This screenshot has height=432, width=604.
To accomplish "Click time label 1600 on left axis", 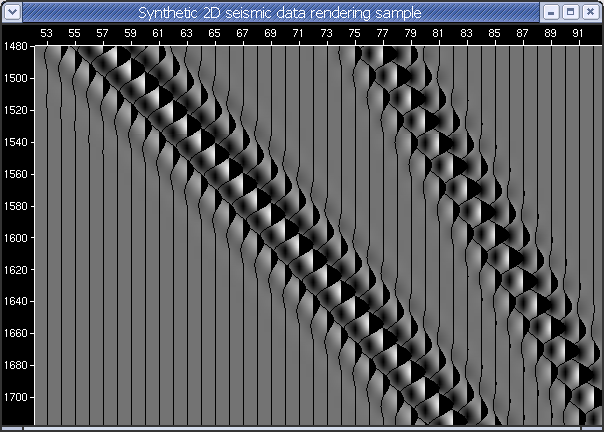I will pyautogui.click(x=16, y=238).
